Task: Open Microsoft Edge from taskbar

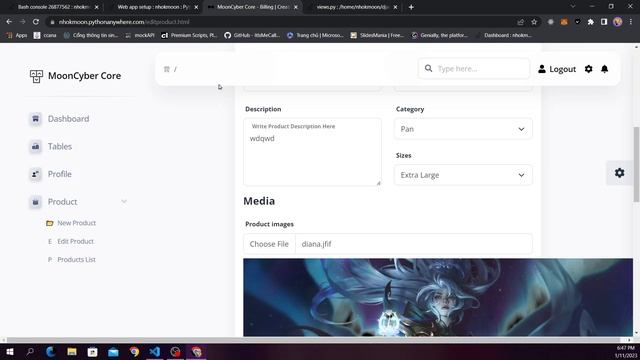Action: [x=51, y=352]
